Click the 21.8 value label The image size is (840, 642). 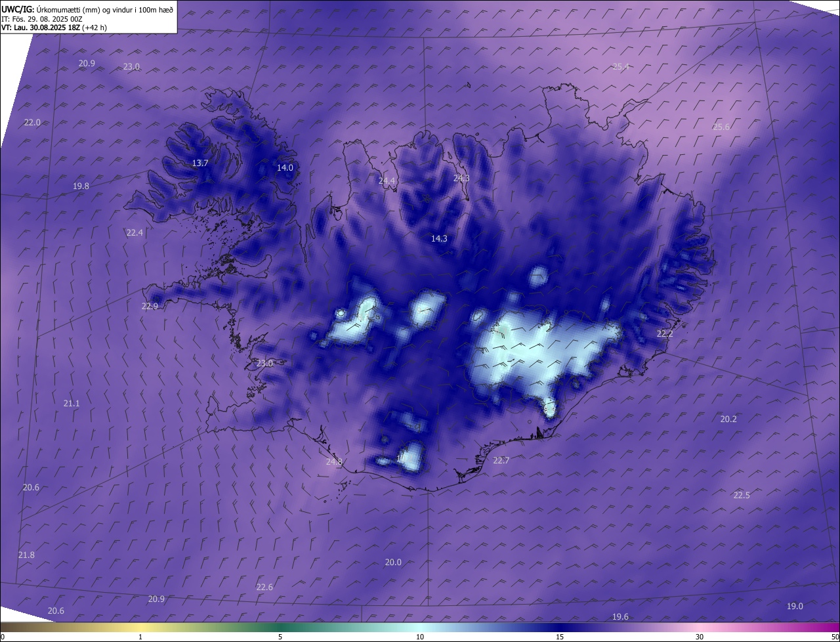point(26,555)
